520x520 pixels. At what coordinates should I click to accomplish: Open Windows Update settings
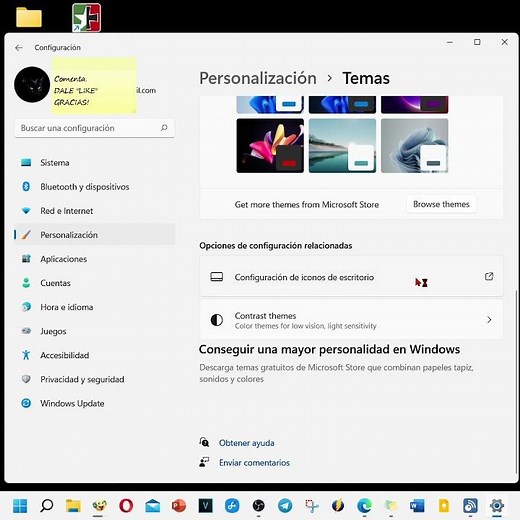pos(95,403)
